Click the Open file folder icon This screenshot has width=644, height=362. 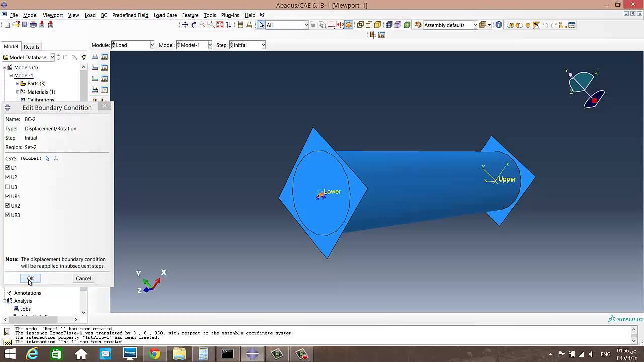tap(16, 25)
